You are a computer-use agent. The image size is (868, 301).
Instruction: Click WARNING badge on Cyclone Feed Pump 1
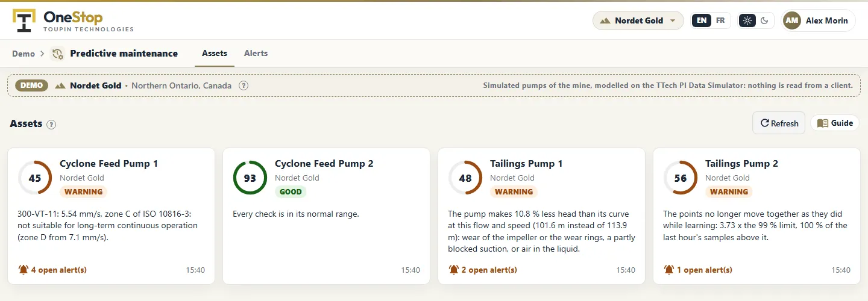83,192
